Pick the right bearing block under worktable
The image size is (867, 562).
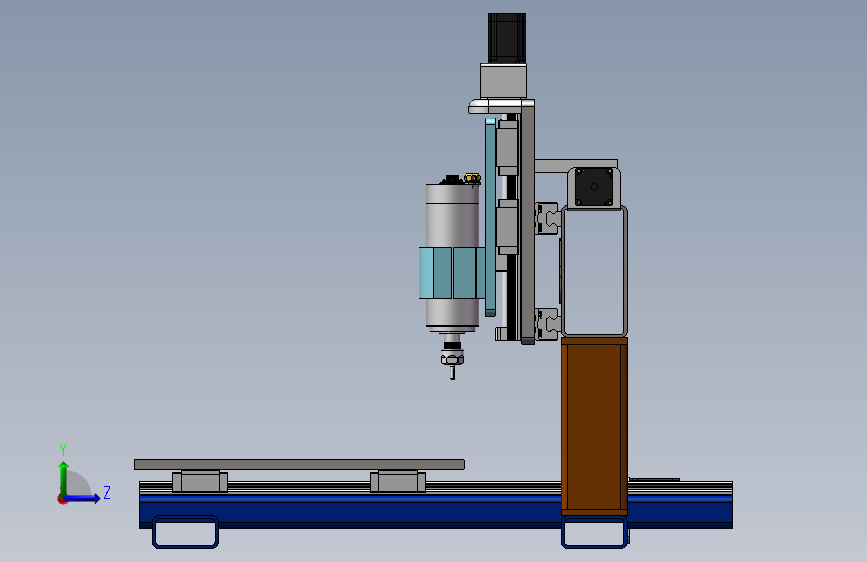(398, 481)
